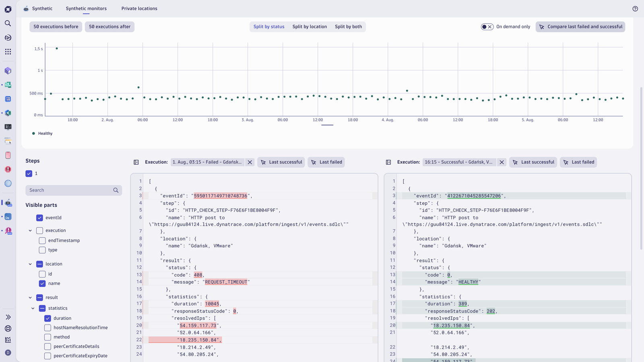
Task: Clear the failed execution selection (X)
Action: (x=250, y=162)
